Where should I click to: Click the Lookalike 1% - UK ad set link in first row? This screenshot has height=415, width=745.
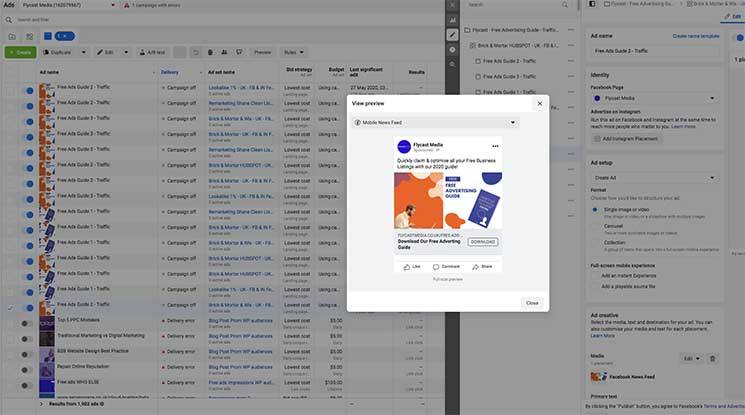(241, 87)
